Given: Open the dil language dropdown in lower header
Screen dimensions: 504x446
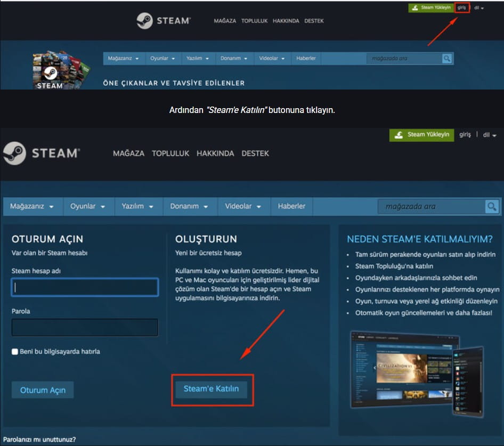Looking at the screenshot, I should point(490,135).
